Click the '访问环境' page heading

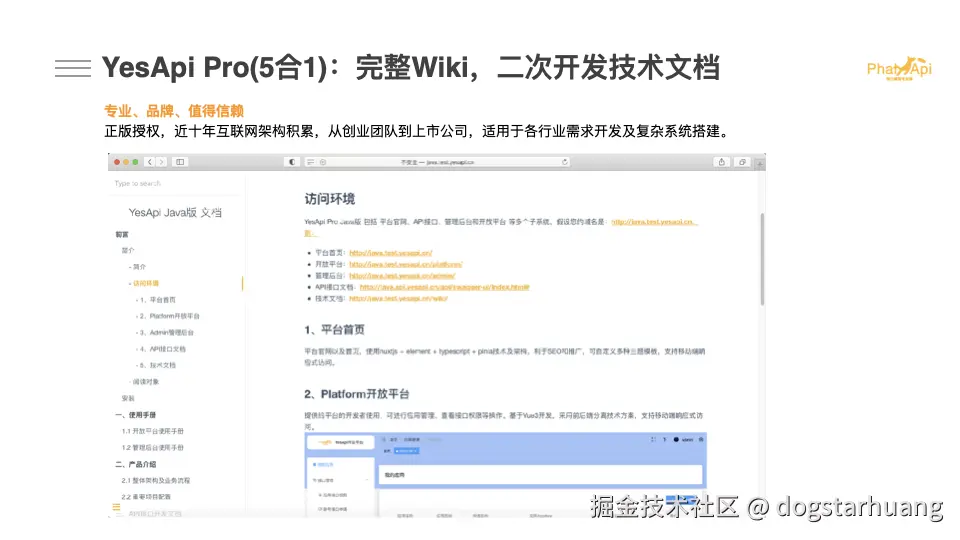[x=329, y=199]
